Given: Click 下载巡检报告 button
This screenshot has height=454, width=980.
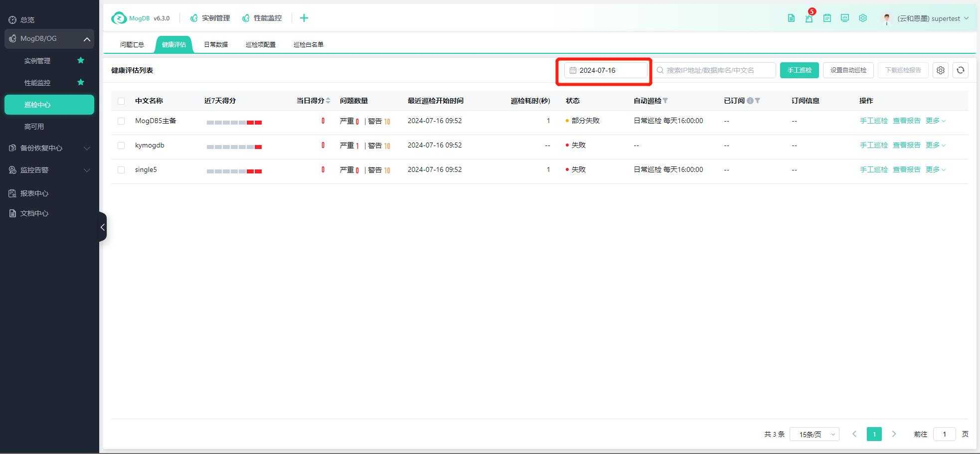Looking at the screenshot, I should pyautogui.click(x=903, y=70).
